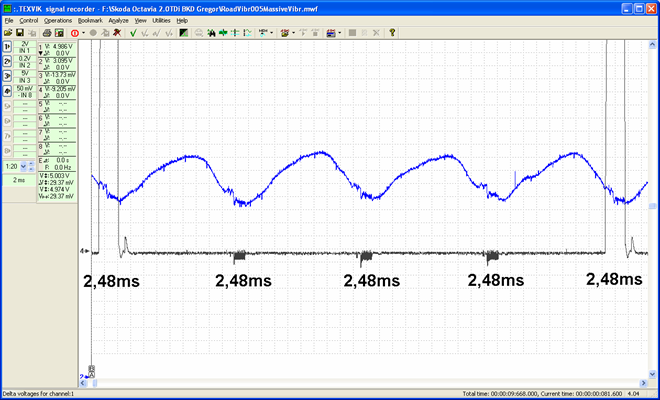Click the second grey check mark icon
Viewport: 660px width, 400px height.
[x=145, y=33]
